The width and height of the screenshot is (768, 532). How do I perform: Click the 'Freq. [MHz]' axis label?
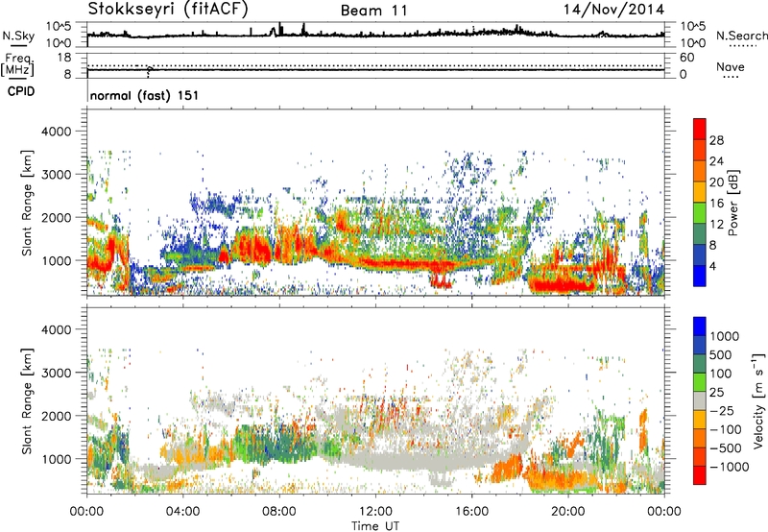[x=18, y=64]
